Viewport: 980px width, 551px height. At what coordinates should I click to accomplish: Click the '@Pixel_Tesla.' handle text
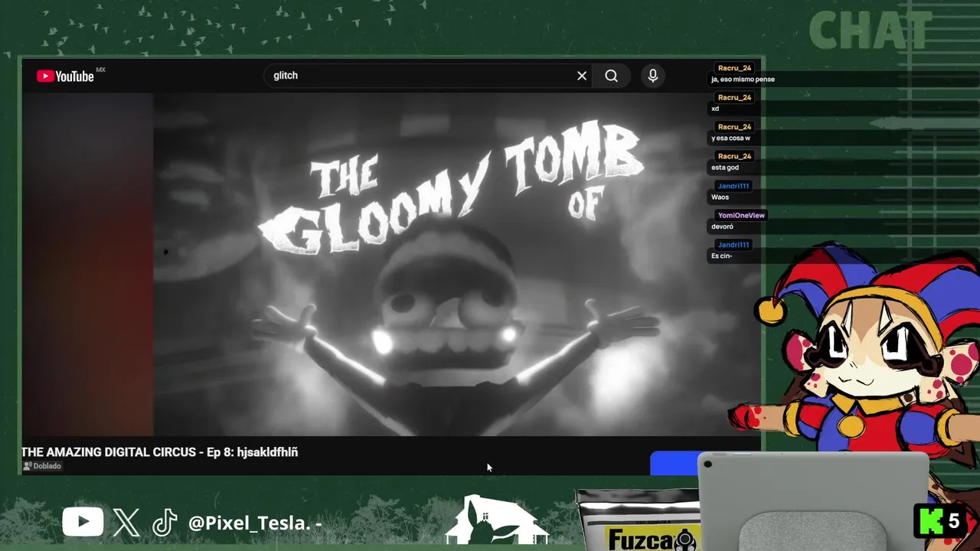tap(250, 523)
